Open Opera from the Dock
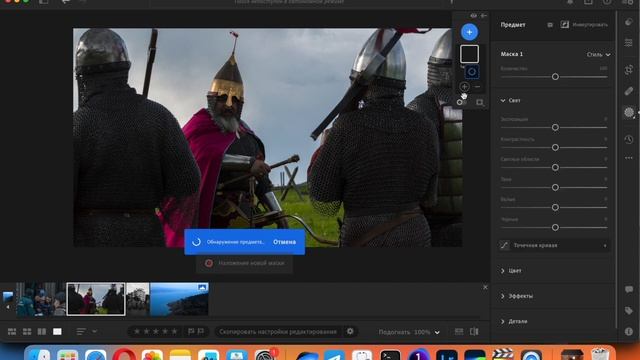The width and height of the screenshot is (640, 360). point(124,354)
